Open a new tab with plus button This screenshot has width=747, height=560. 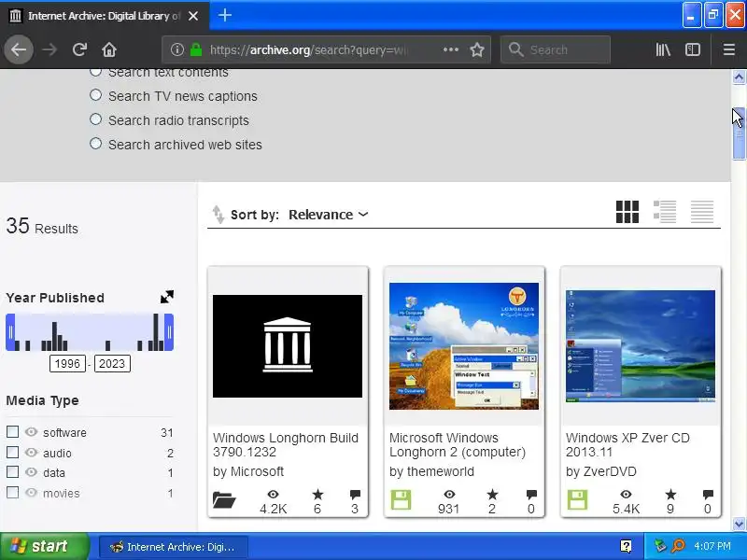pyautogui.click(x=225, y=16)
